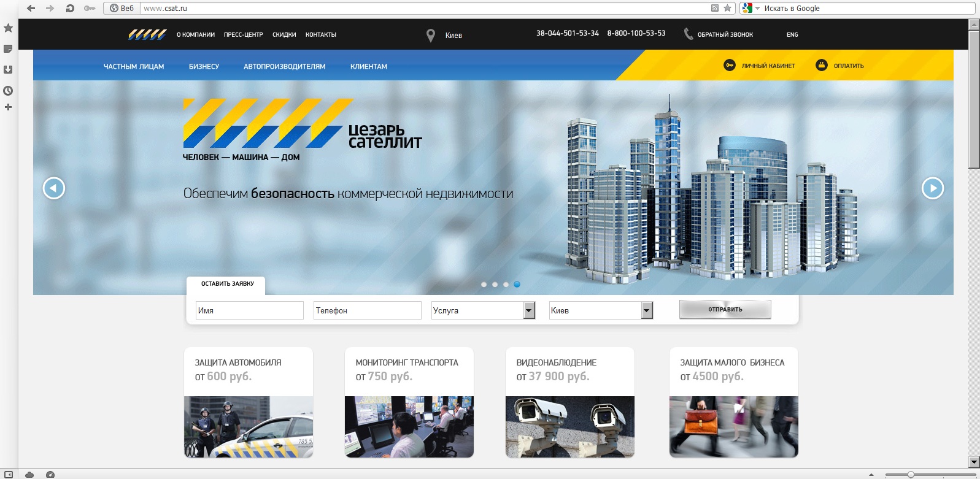Open БИЗНЕСУ section
980x479 pixels.
[204, 67]
